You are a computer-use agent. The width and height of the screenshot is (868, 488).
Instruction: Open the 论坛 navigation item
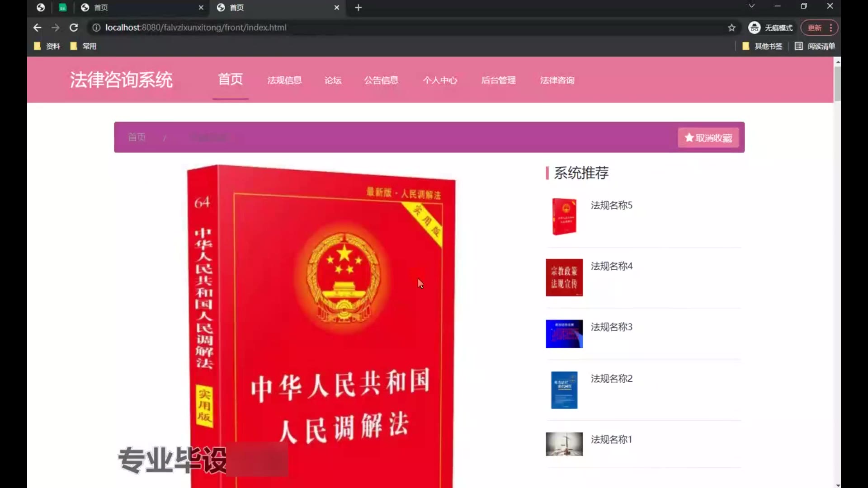[x=333, y=80]
